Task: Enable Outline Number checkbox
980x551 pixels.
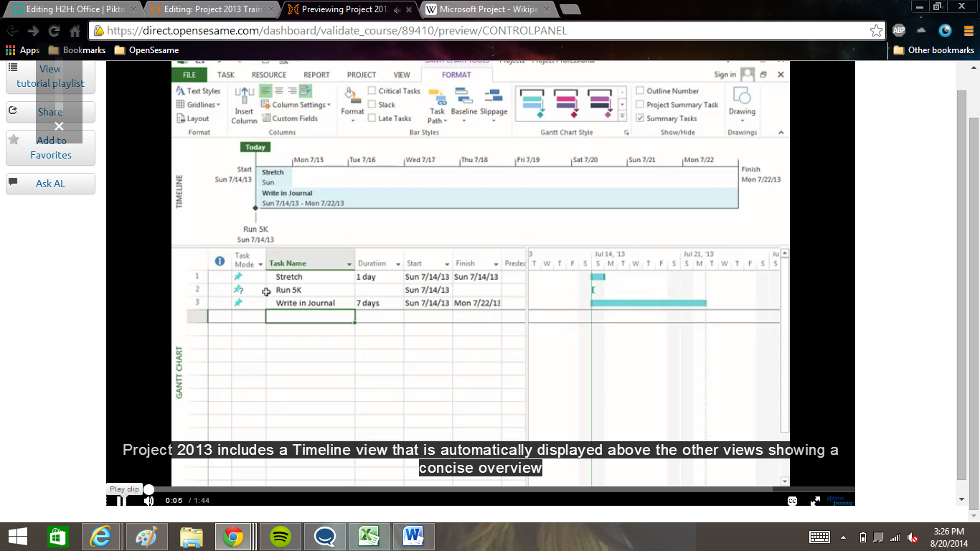Action: pyautogui.click(x=640, y=91)
